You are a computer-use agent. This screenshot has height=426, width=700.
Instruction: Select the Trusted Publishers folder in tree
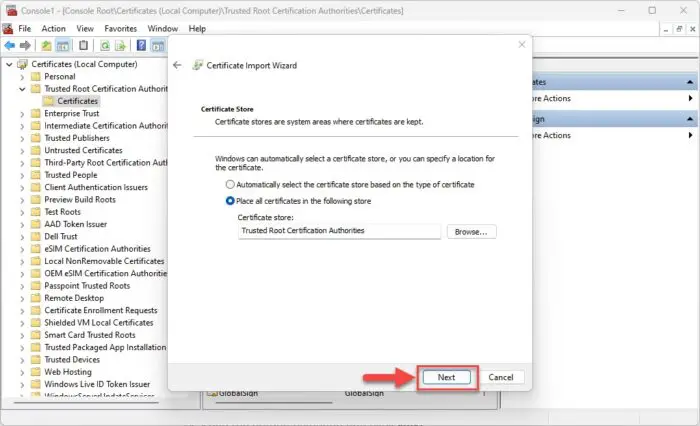[x=78, y=138]
